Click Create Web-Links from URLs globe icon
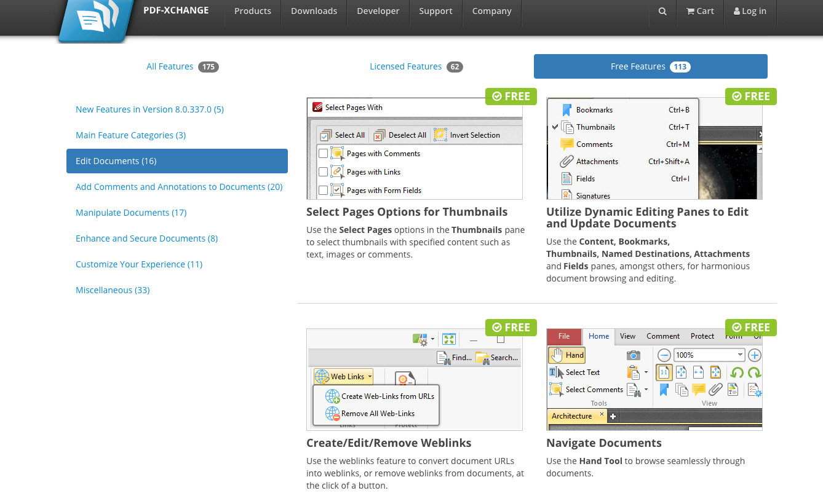Viewport: 823px width, 504px height. tap(333, 396)
